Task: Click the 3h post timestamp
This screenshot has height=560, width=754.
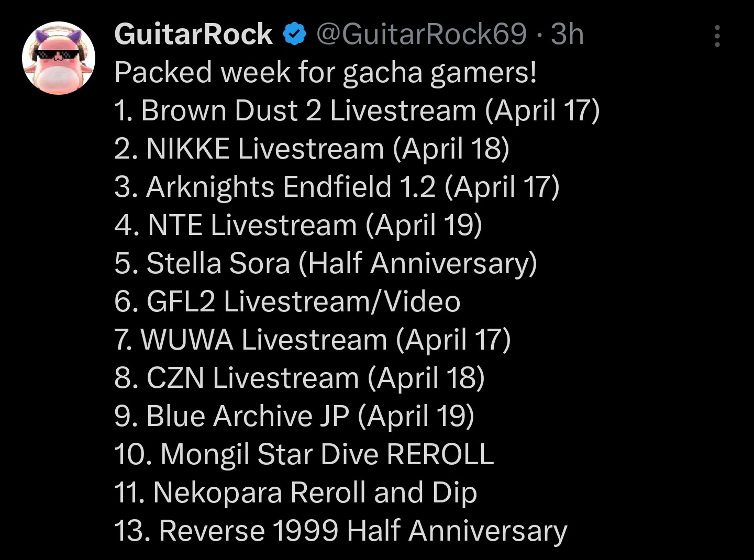Action: [x=567, y=34]
